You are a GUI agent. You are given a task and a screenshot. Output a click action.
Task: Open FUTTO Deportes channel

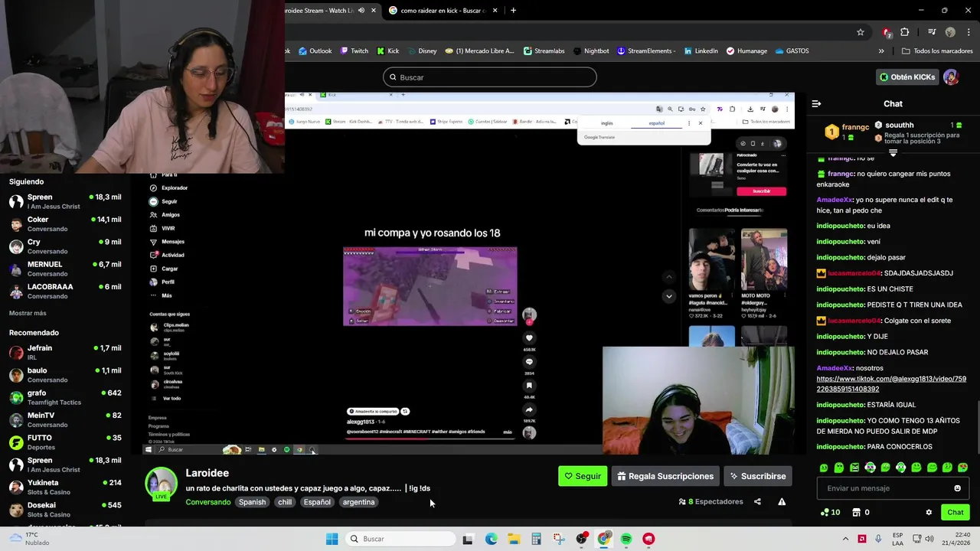click(65, 442)
